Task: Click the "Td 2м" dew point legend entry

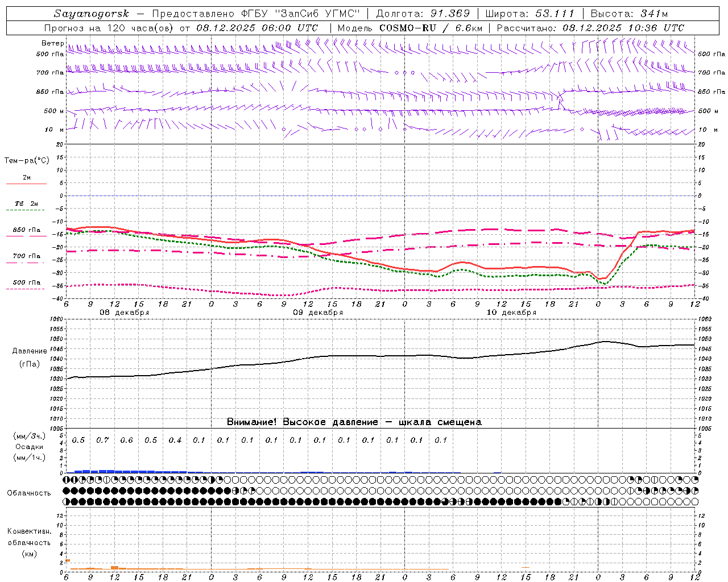Action: [26, 203]
